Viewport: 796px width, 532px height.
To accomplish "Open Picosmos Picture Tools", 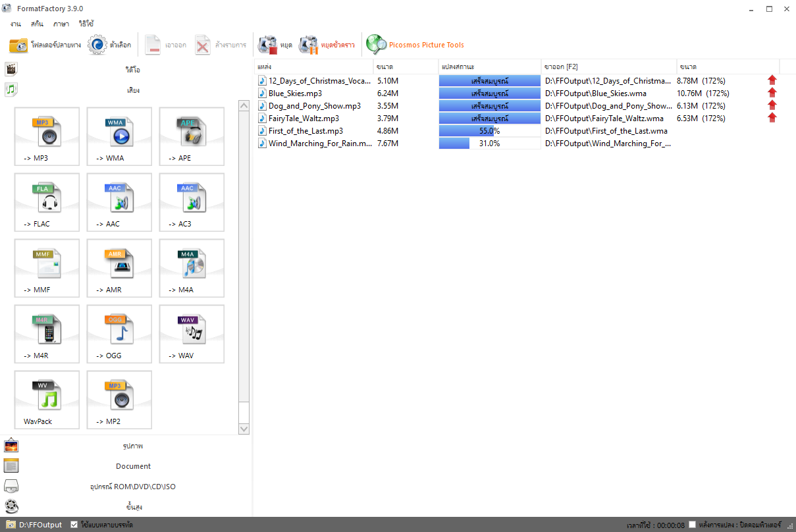I will click(x=415, y=45).
